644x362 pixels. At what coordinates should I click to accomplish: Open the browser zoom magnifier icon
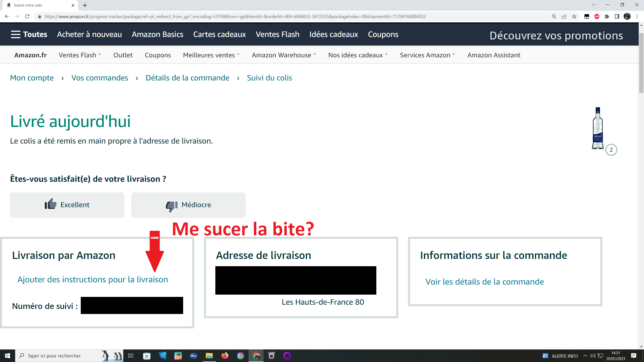pos(554,17)
